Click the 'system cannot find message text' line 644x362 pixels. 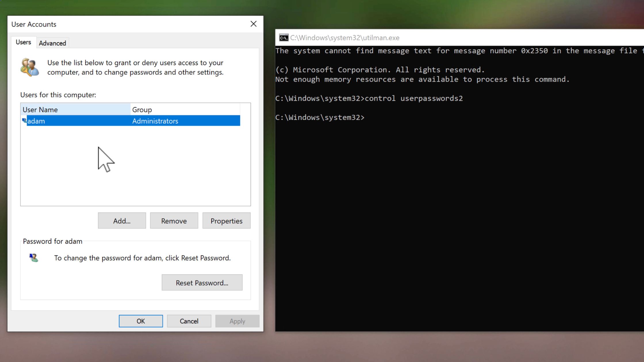459,51
